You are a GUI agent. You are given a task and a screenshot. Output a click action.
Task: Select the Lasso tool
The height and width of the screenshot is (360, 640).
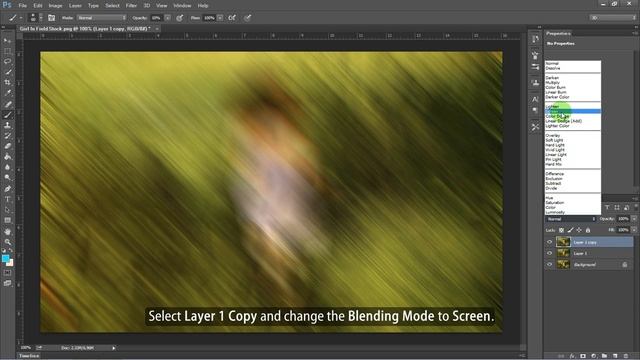click(7, 61)
